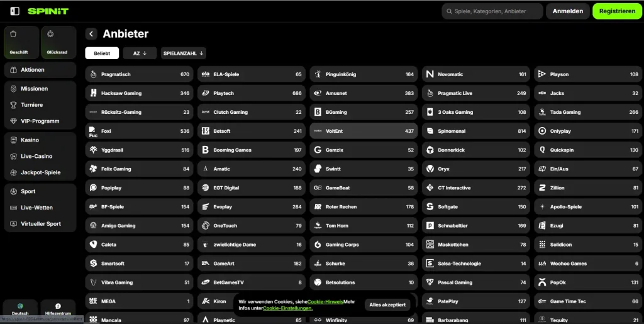Open the CT Interactive provider row
The image size is (644, 324).
475,187
